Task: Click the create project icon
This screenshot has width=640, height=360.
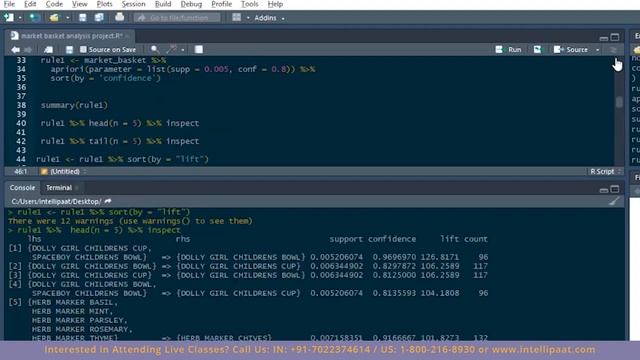Action: [35, 18]
